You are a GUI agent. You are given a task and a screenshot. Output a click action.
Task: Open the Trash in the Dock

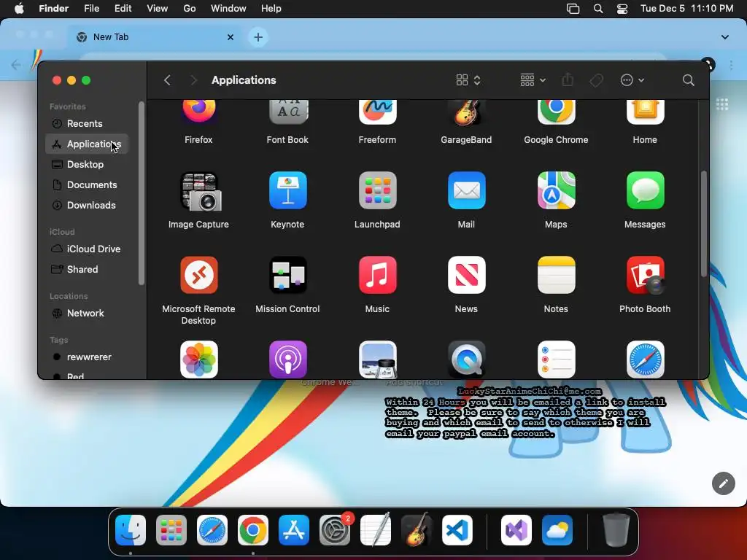(x=616, y=530)
